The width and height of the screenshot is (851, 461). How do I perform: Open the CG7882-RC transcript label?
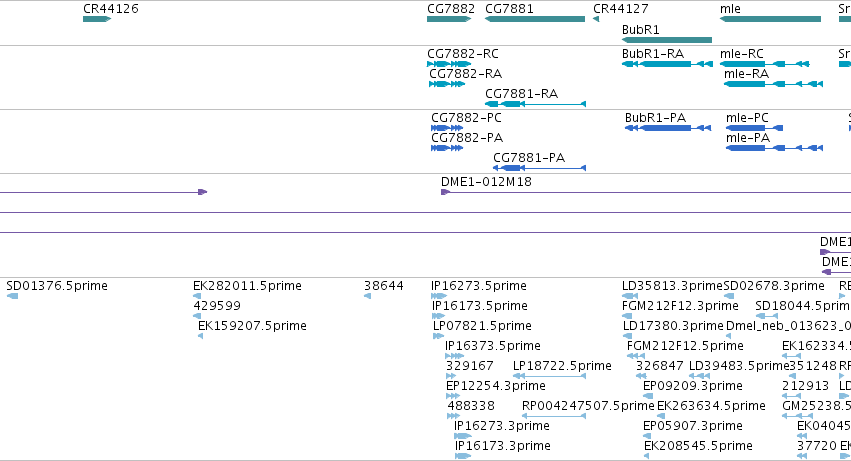pos(463,54)
